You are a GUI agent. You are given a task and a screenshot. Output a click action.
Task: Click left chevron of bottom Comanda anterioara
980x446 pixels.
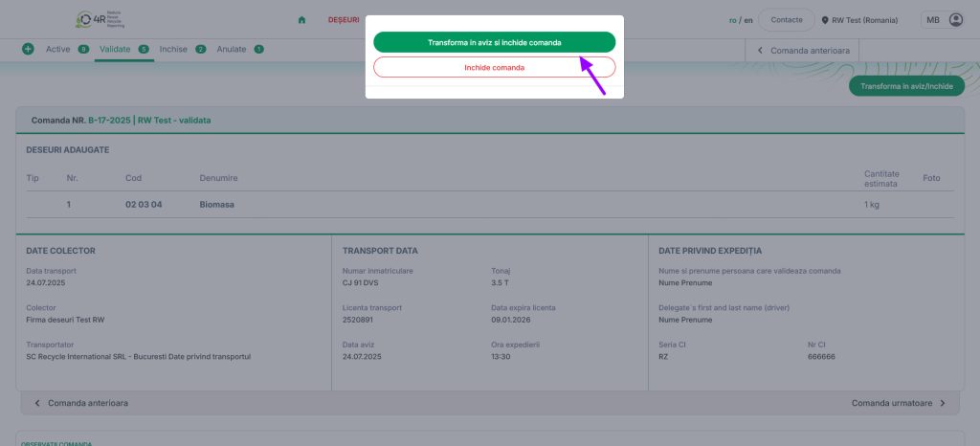coord(37,403)
